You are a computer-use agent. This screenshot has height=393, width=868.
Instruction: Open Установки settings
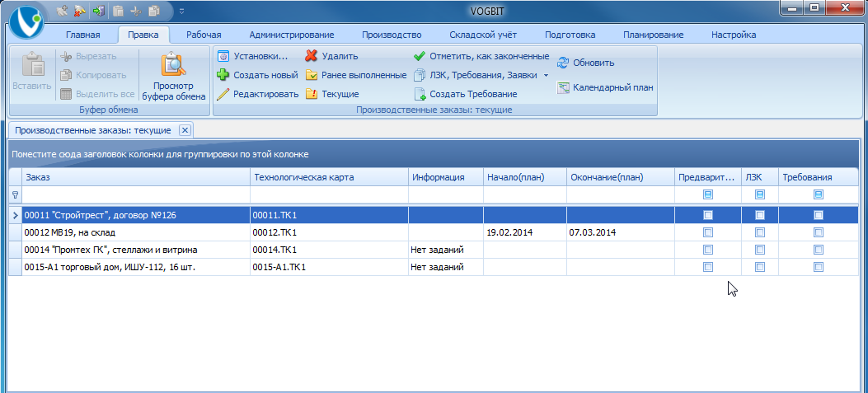point(252,56)
